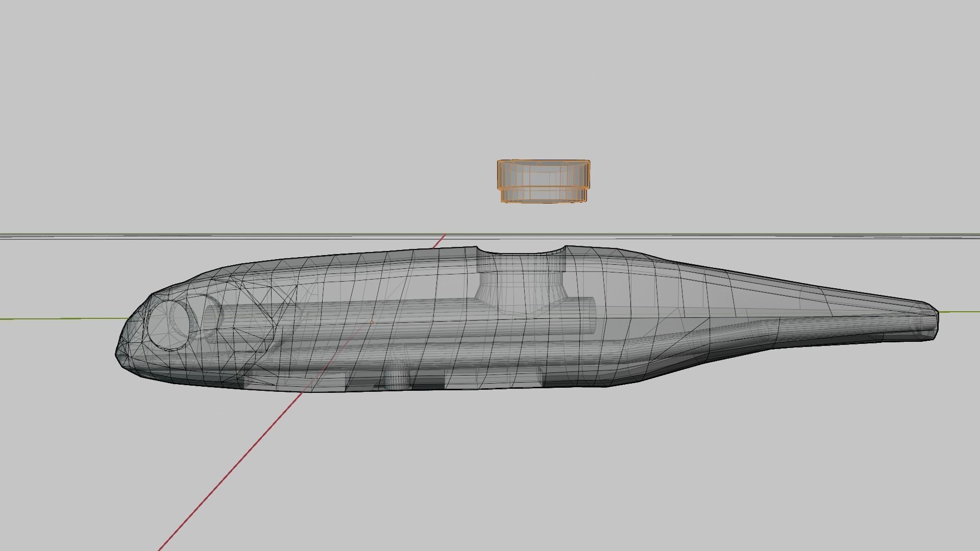Click the narrower bottom lip of the orange cap
Image resolution: width=980 pixels, height=551 pixels.
click(x=544, y=195)
